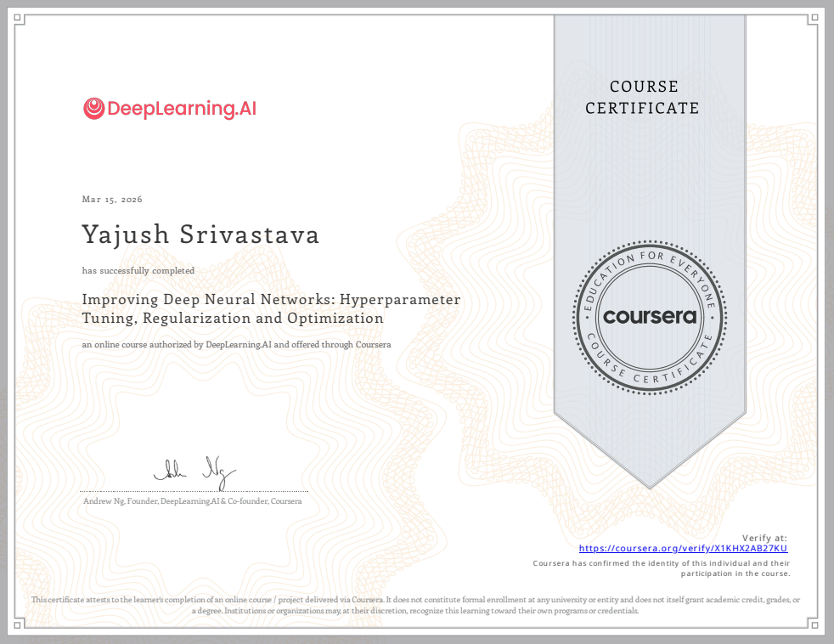Click the Coursera seal emblem
Screen dimensions: 834x644
(650, 317)
